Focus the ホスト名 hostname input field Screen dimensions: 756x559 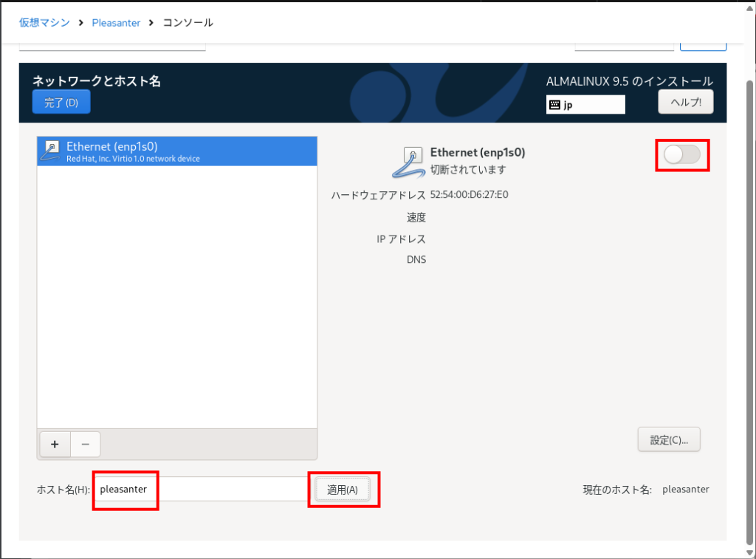[x=199, y=489]
